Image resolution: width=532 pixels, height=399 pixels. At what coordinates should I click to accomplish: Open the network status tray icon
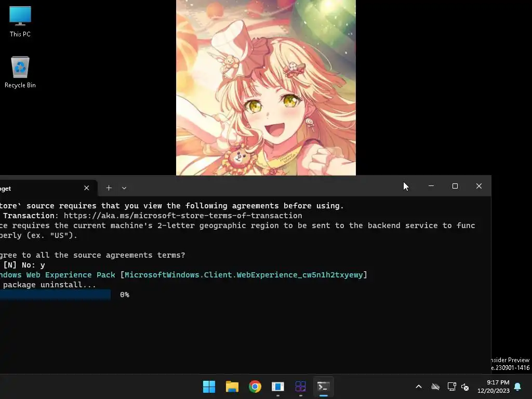(x=451, y=387)
